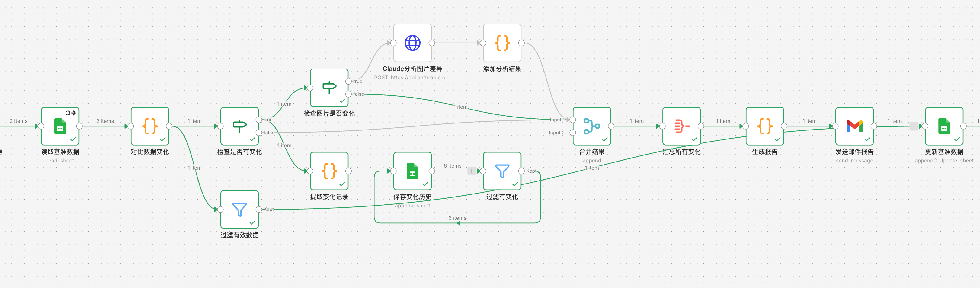980x288 pixels.
Task: Select the 过滤有变化 filter node
Action: (x=502, y=171)
